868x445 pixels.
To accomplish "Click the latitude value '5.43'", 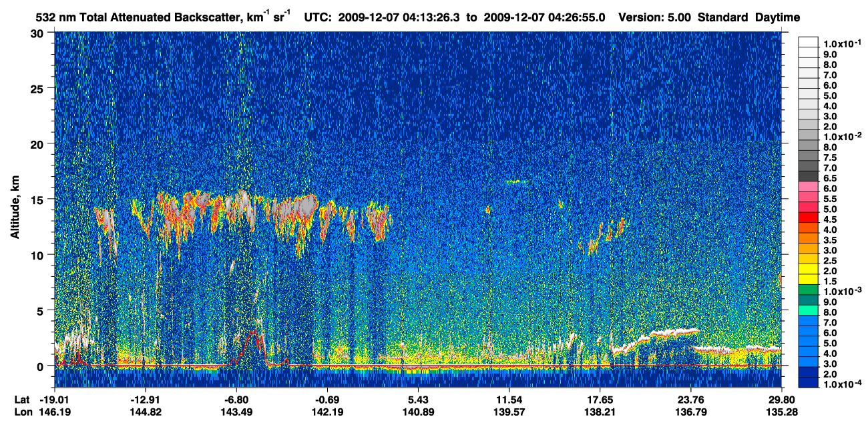I will [418, 400].
